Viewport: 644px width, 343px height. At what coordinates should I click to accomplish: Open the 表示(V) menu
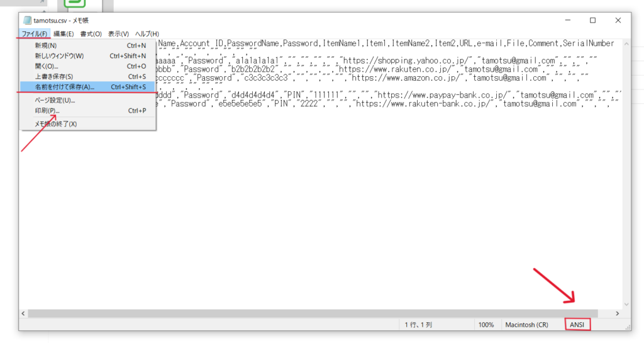(x=118, y=33)
